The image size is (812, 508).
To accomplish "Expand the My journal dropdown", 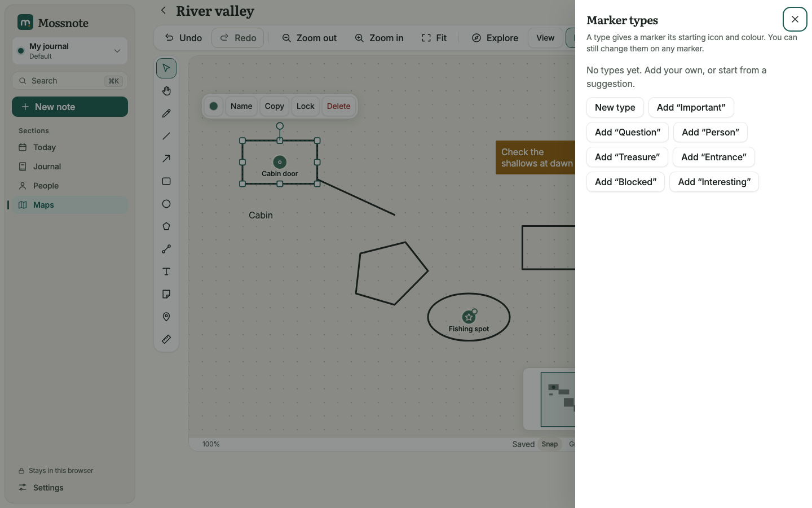I will (x=70, y=51).
